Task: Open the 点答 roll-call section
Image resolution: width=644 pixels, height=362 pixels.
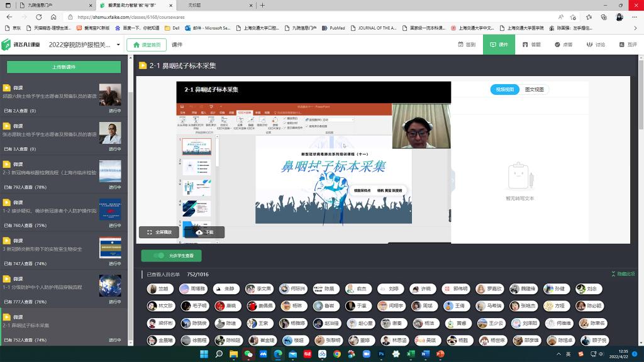Action: point(563,45)
